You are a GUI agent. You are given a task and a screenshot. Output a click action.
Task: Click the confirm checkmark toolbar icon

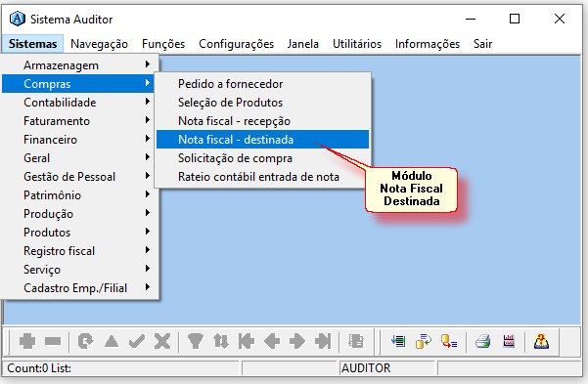coord(137,341)
